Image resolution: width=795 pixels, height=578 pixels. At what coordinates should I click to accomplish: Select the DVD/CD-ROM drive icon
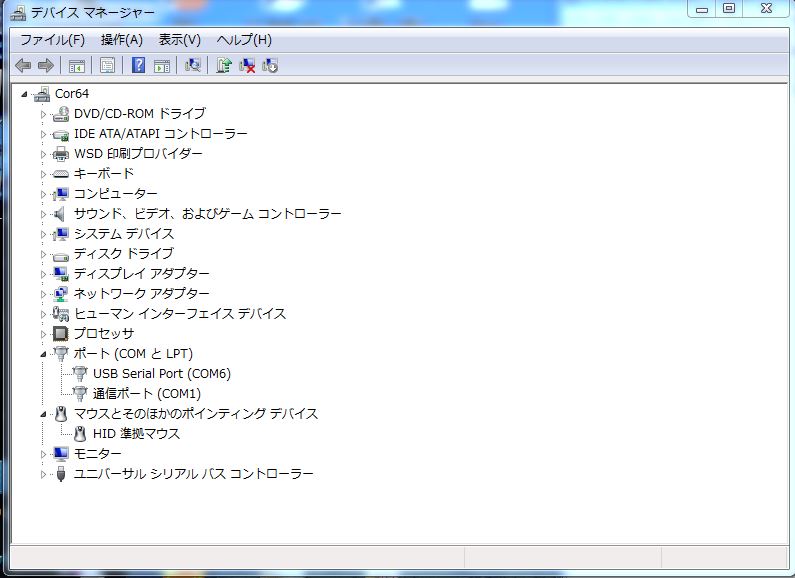point(61,114)
